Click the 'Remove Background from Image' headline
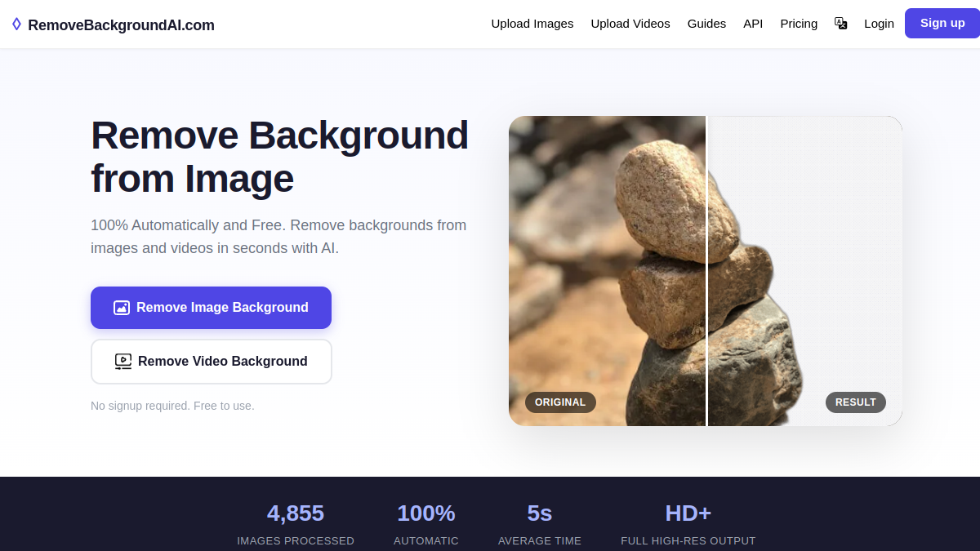 point(279,157)
